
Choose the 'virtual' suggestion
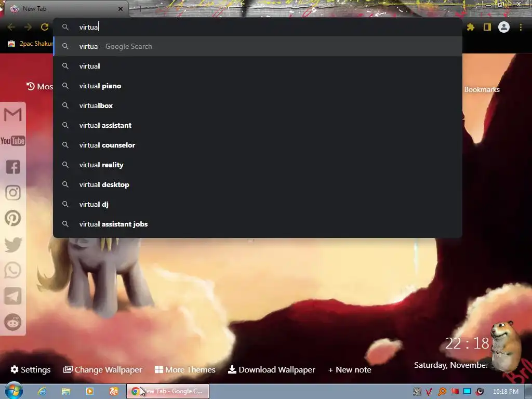(258, 66)
